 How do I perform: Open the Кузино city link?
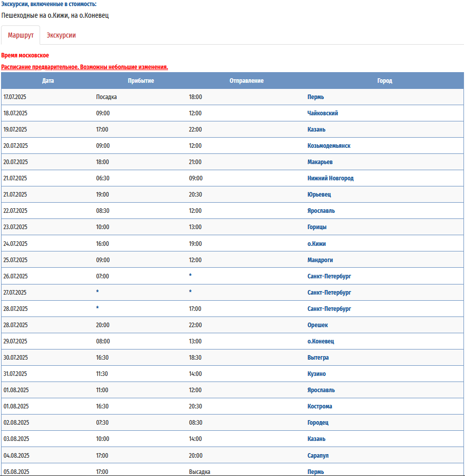point(316,374)
